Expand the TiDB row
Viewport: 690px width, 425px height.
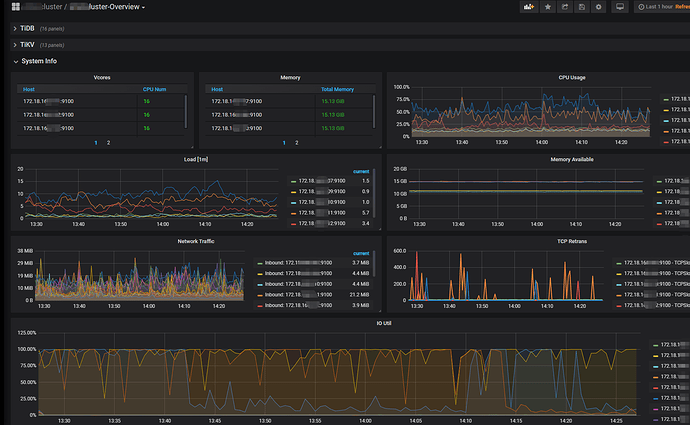click(x=27, y=29)
